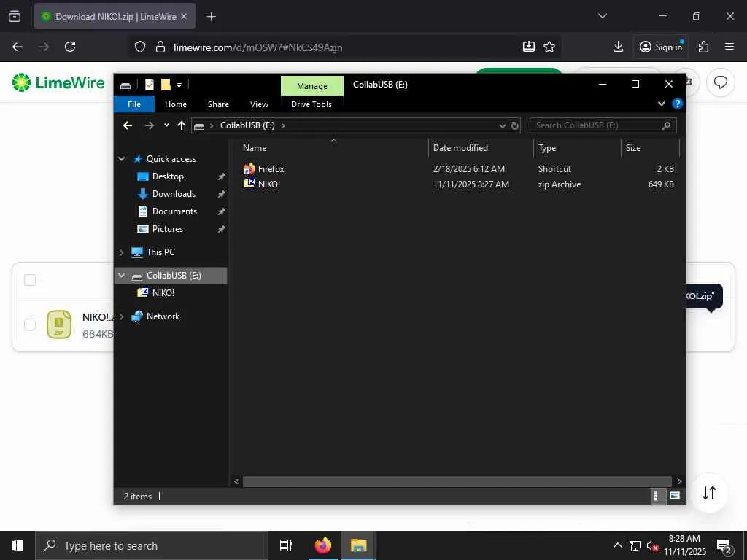
Task: Reload the LimeWire page
Action: (70, 47)
